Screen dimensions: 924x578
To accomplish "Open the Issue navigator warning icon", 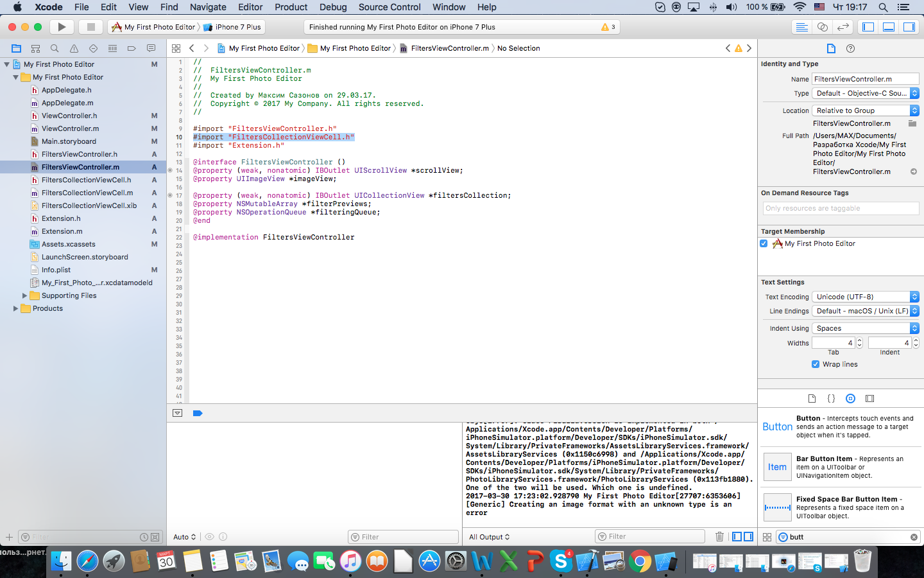I will [x=74, y=48].
